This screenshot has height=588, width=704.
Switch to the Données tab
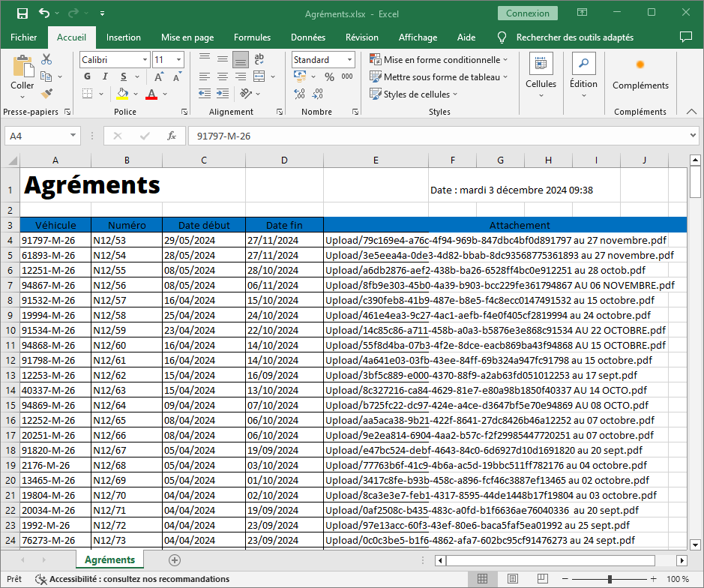pos(308,37)
